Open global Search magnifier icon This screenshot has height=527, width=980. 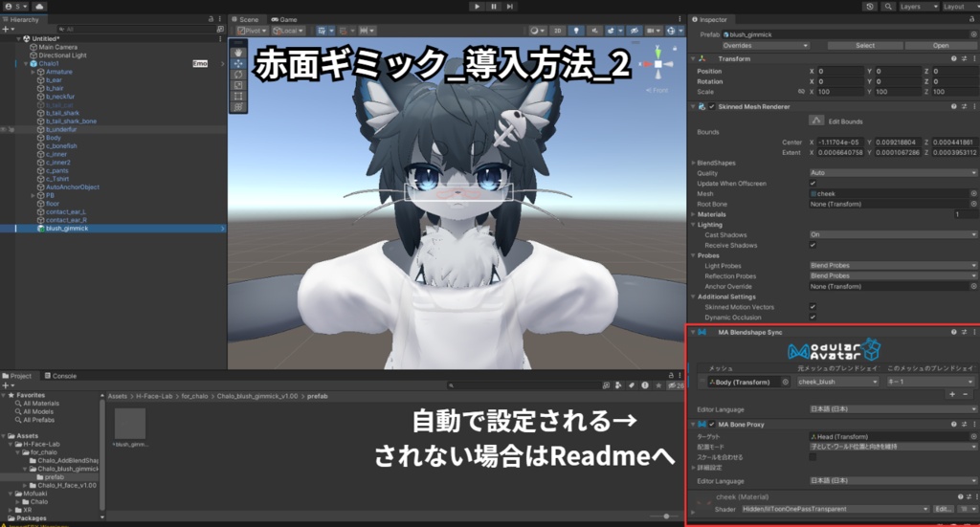pos(887,7)
